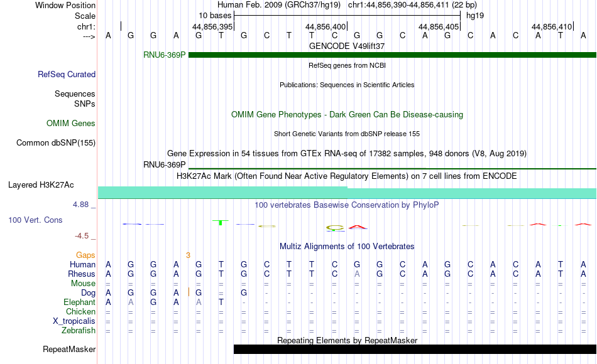The image size is (597, 364).
Task: Click the GTEx RNU6-369P expression line
Action: coord(392,168)
